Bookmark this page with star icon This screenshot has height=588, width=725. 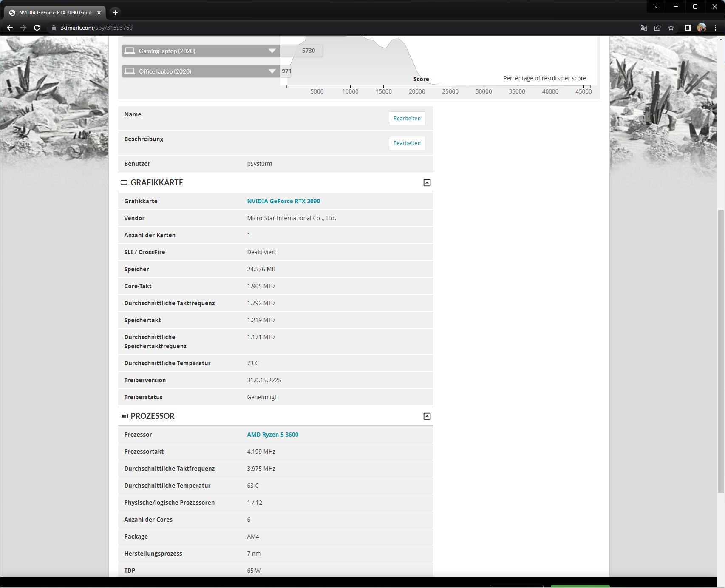[x=671, y=28]
